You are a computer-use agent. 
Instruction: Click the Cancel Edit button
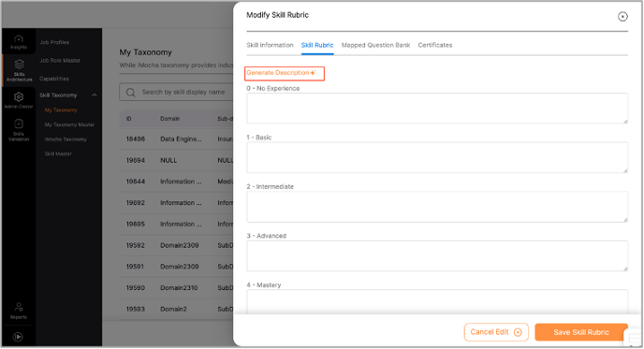point(496,332)
